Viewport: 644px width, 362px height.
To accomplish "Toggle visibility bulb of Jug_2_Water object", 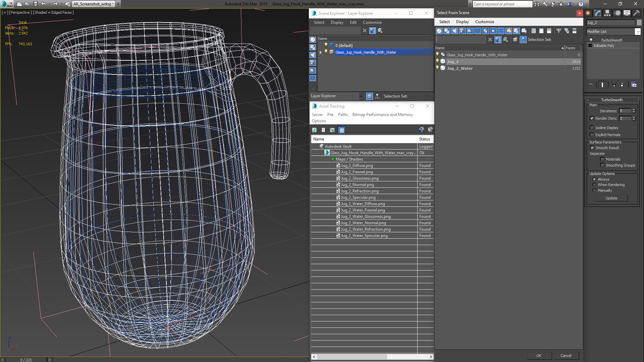I will (437, 68).
